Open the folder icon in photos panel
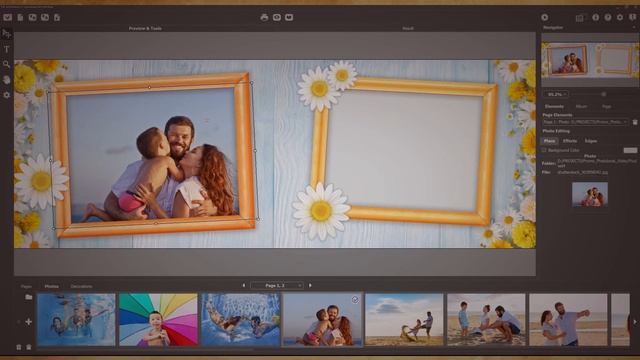640x360 pixels. (x=29, y=297)
